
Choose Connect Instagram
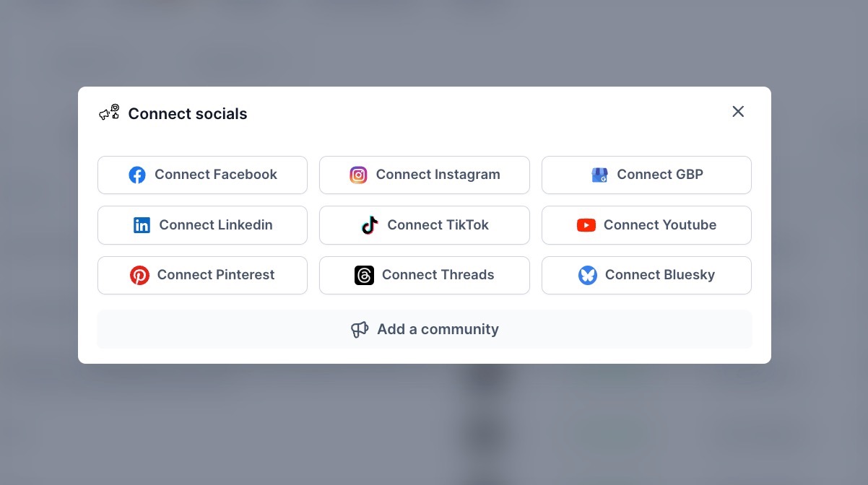tap(425, 175)
